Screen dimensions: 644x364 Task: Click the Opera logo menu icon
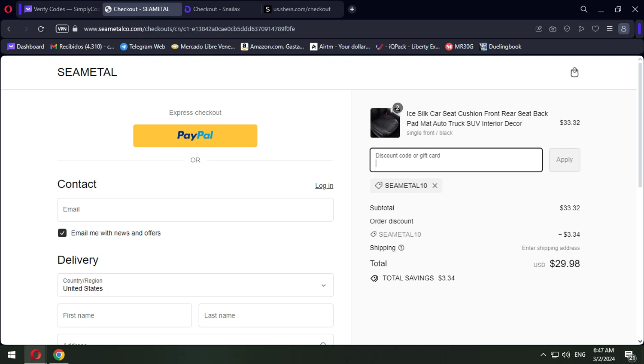(x=8, y=9)
